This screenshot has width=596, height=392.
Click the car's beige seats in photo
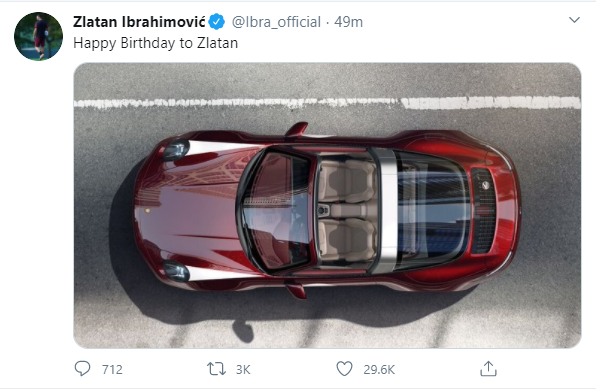pyautogui.click(x=347, y=211)
